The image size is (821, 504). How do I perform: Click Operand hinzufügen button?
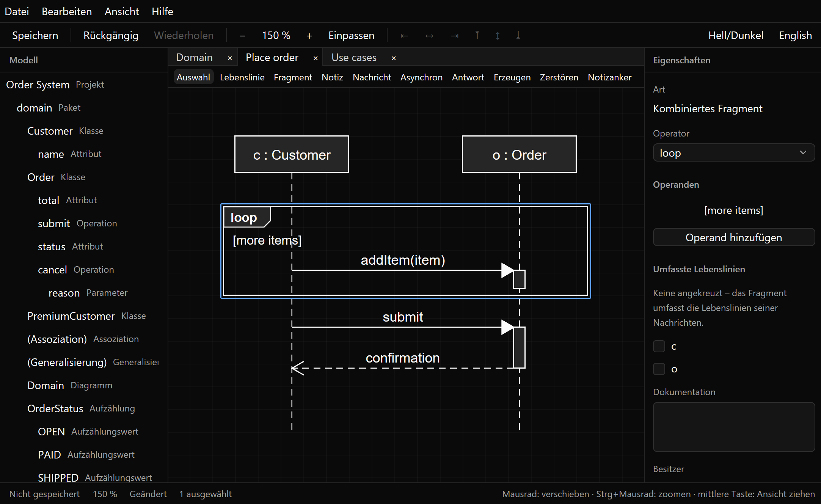(734, 237)
